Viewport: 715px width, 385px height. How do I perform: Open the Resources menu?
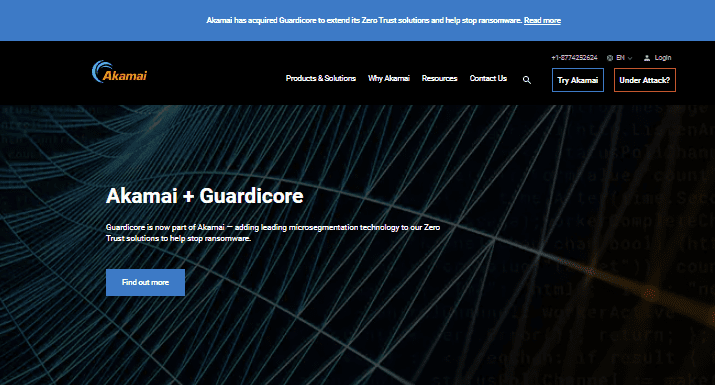click(439, 78)
